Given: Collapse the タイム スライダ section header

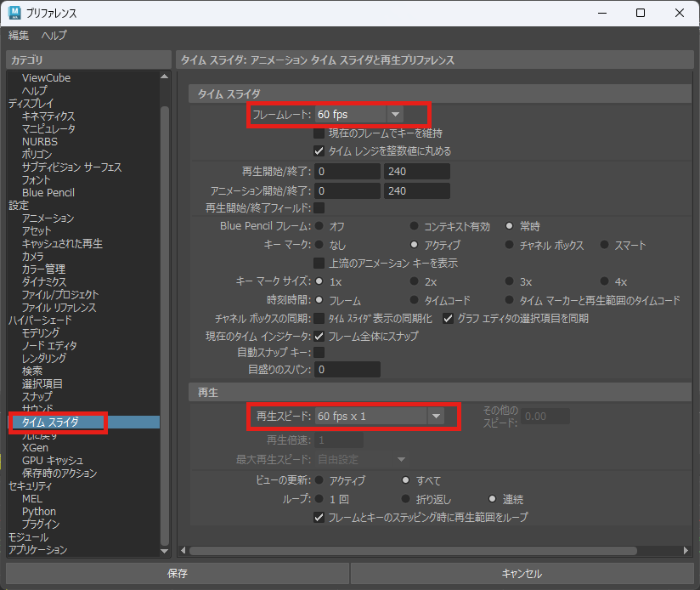Looking at the screenshot, I should pos(440,94).
